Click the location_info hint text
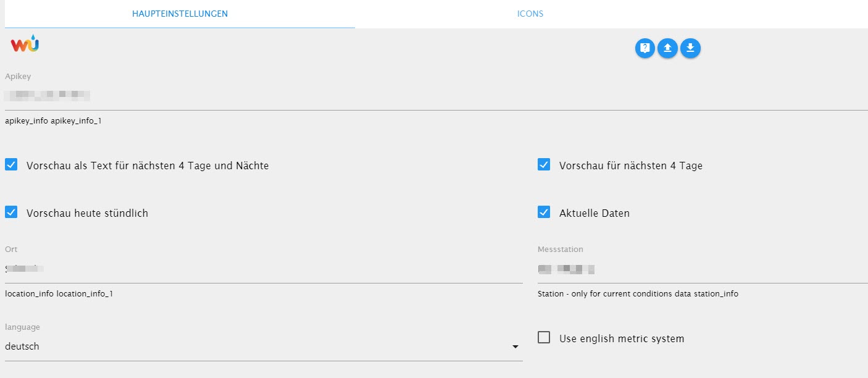The width and height of the screenshot is (868, 378). [x=59, y=294]
